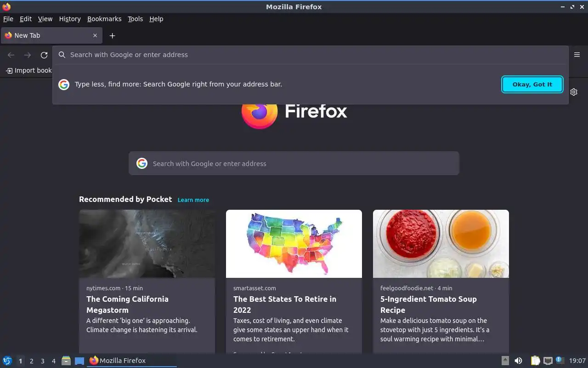This screenshot has width=588, height=368.
Task: Open the tomato soup ingredients thumbnail
Action: tap(441, 244)
